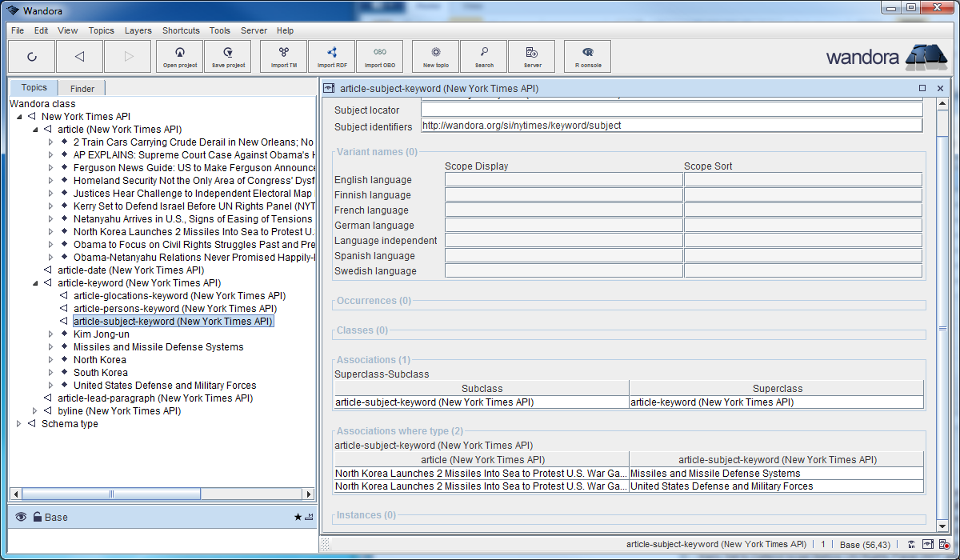
Task: Open the Layers menu
Action: pyautogui.click(x=138, y=30)
